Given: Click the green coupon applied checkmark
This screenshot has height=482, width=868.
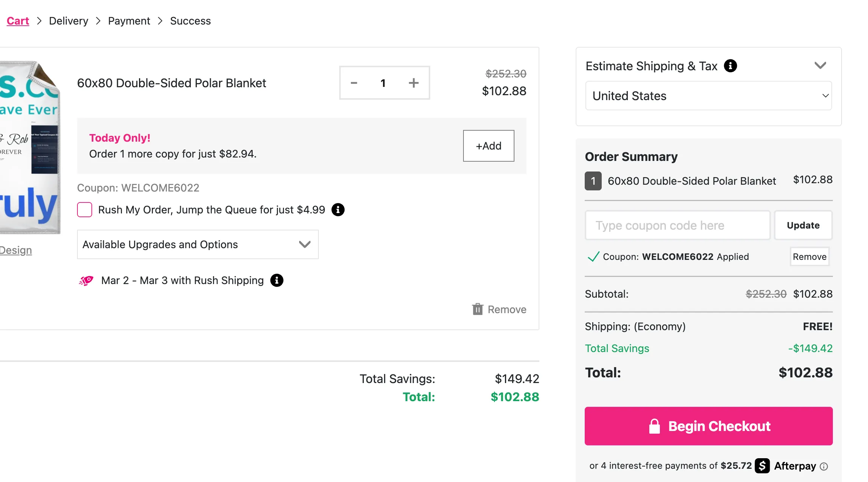Looking at the screenshot, I should tap(593, 257).
